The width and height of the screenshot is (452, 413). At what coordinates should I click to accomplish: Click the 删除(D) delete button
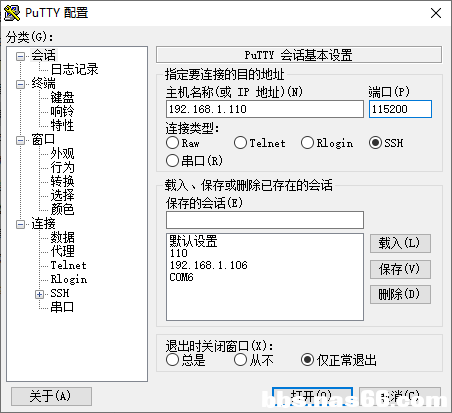click(x=400, y=294)
